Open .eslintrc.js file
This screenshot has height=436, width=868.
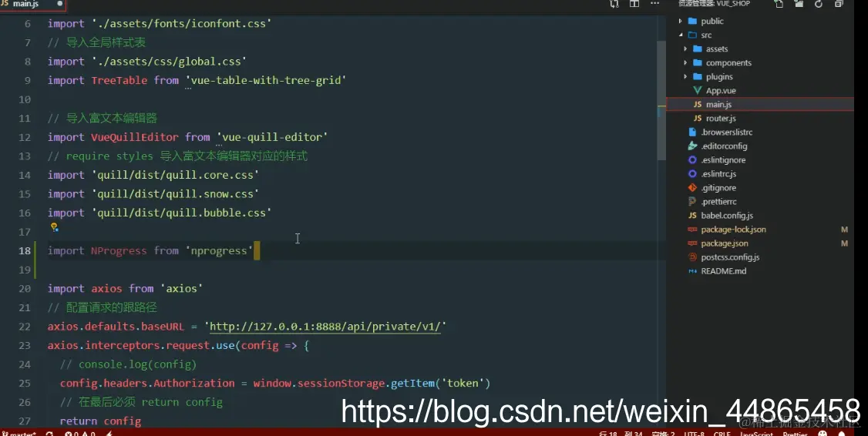coord(718,174)
